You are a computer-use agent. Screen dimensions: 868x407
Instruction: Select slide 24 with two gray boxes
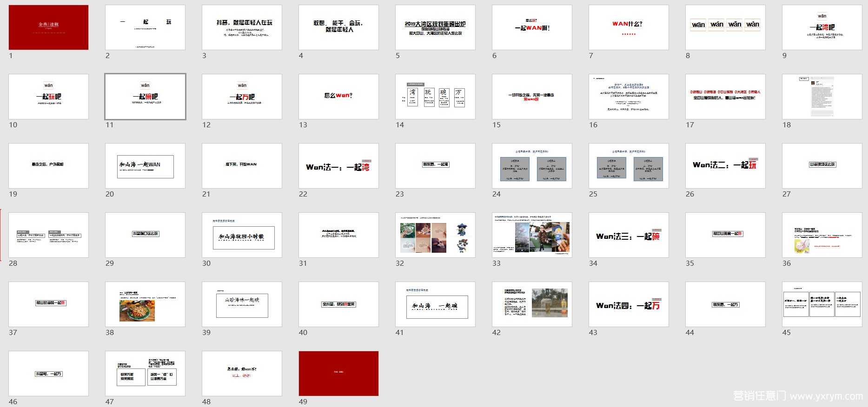point(532,166)
